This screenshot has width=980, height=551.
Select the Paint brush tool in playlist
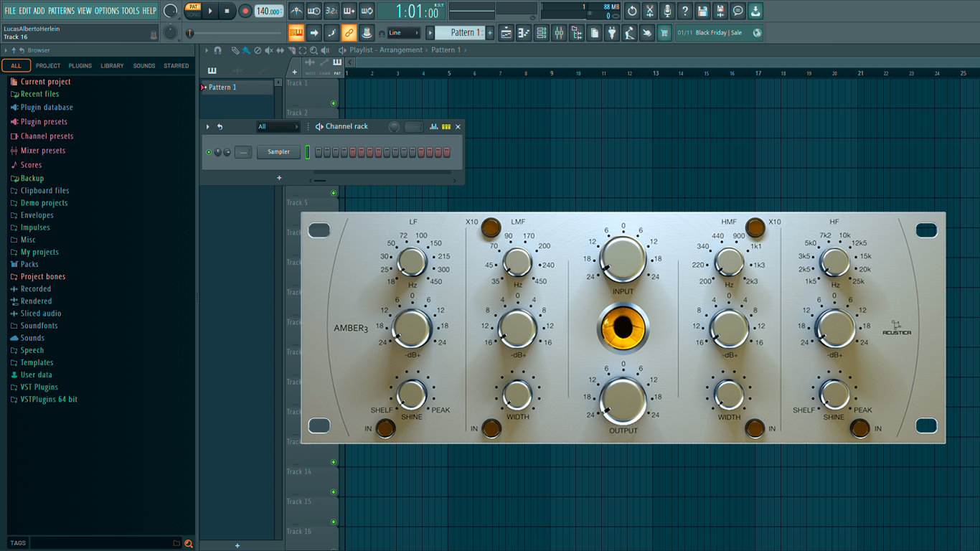246,50
